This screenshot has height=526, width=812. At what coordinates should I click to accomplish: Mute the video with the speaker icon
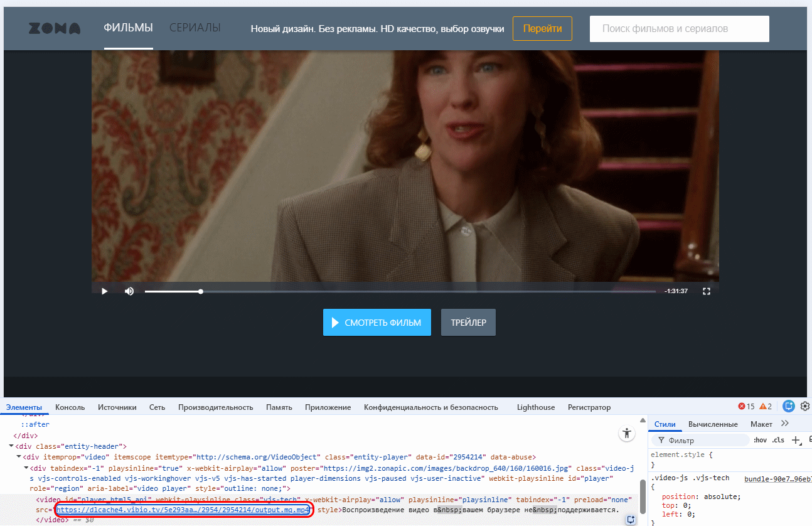pyautogui.click(x=129, y=291)
